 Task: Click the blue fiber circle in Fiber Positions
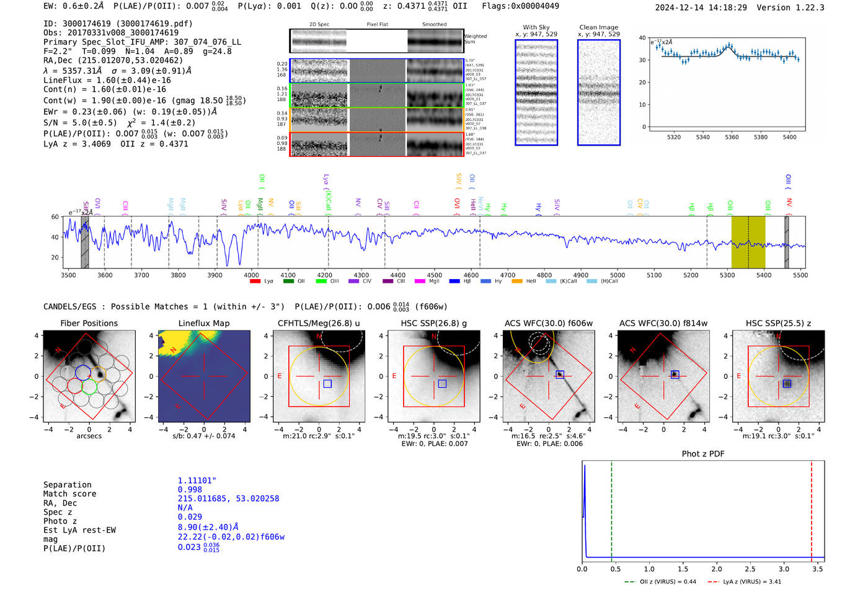(83, 372)
